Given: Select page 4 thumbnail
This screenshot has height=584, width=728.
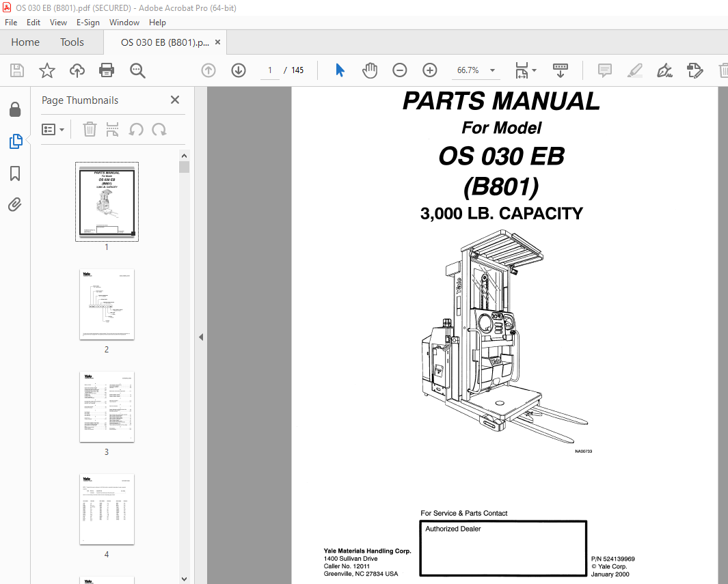Looking at the screenshot, I should point(107,510).
